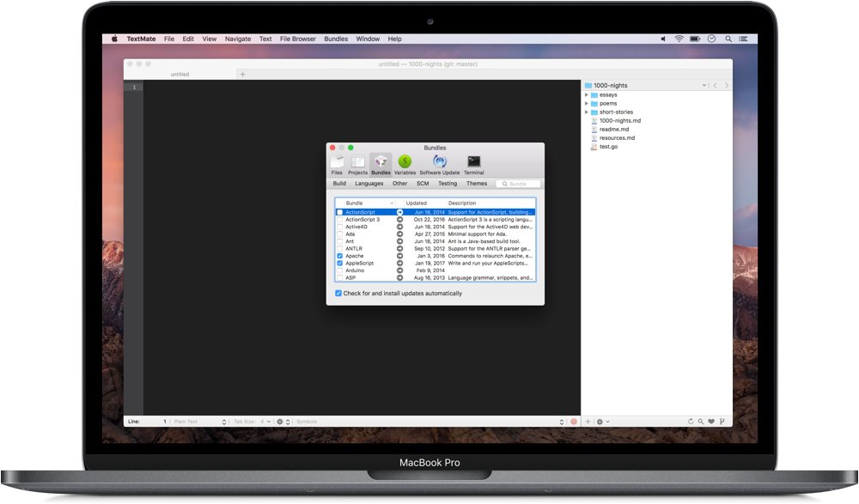Click the plus icon below the file browser
The height and width of the screenshot is (504, 859).
[588, 422]
